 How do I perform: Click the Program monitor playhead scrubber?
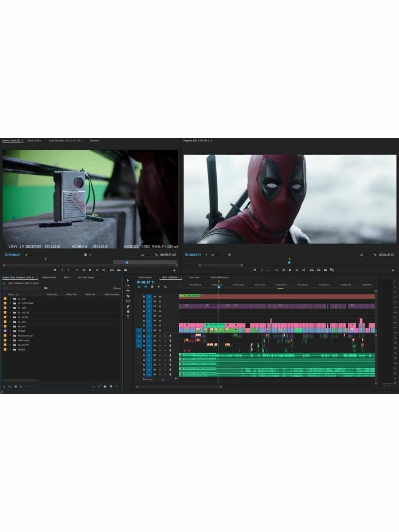pos(289,262)
